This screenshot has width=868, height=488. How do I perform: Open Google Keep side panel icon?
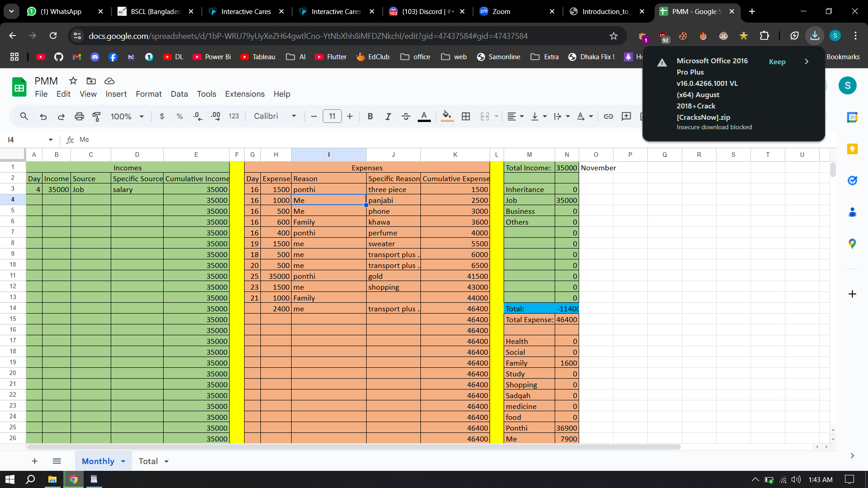click(x=852, y=149)
